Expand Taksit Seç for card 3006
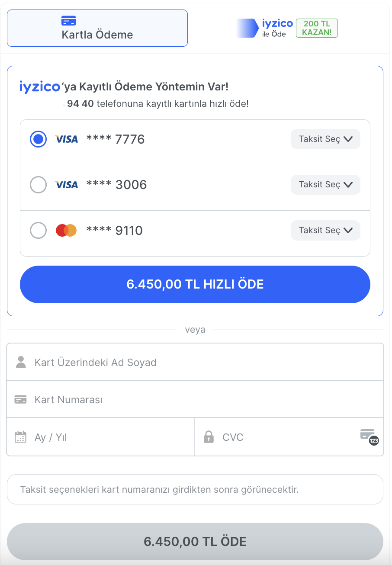This screenshot has width=392, height=565. click(x=325, y=185)
